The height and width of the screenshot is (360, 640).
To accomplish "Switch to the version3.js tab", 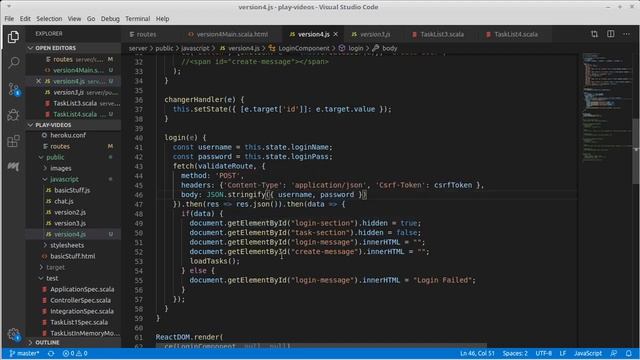I will [375, 34].
